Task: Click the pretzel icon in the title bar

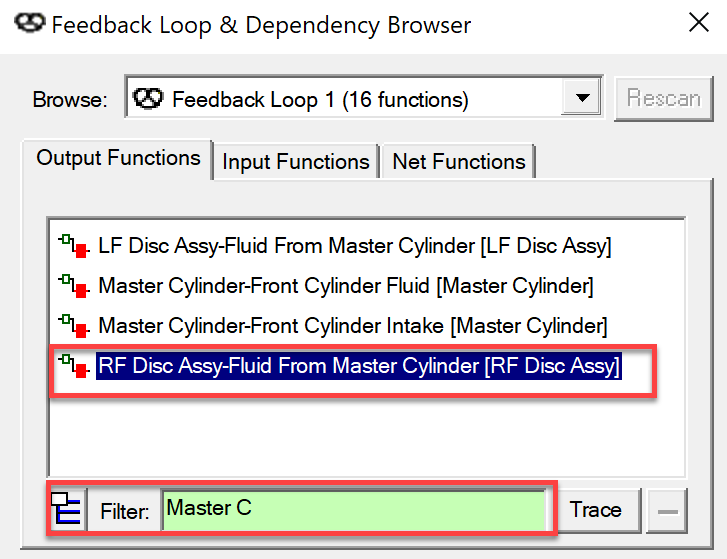Action: [x=26, y=24]
